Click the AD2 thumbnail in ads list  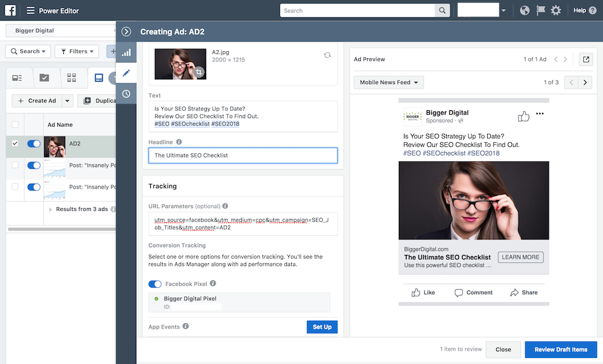pos(55,146)
